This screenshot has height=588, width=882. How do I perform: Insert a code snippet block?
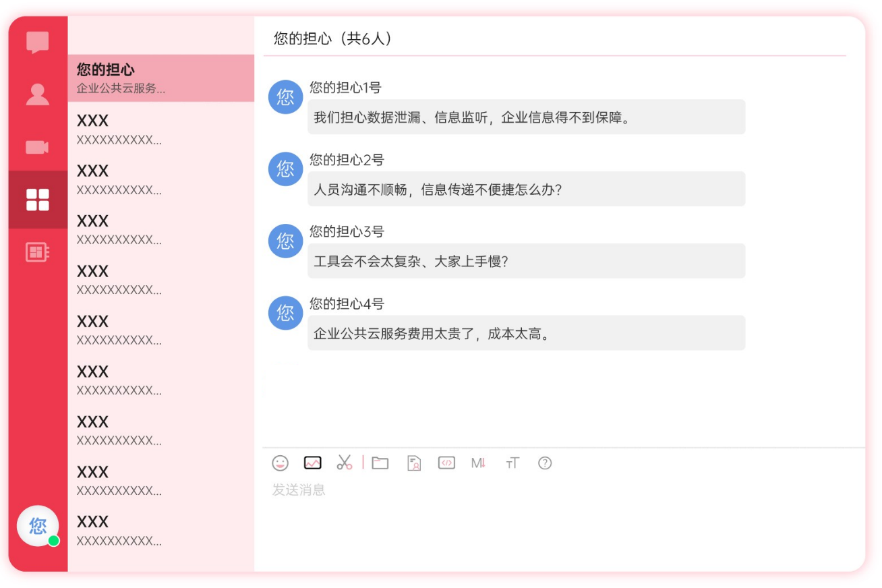[446, 463]
